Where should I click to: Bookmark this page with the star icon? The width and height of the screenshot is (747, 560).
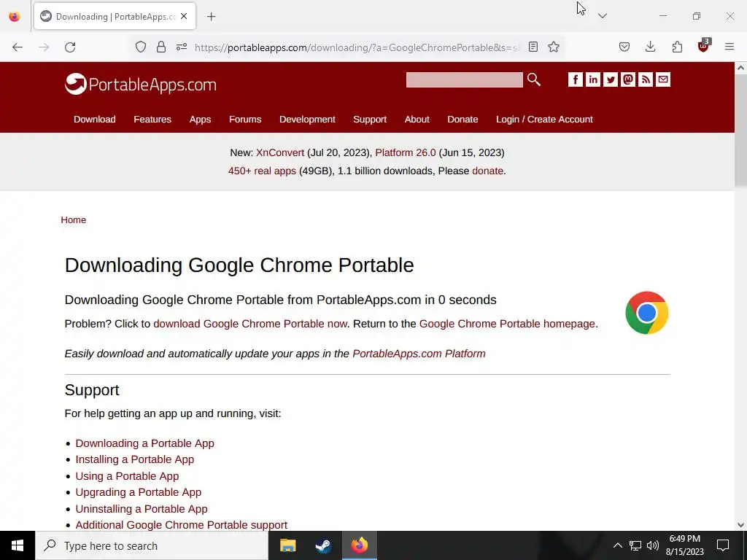554,47
